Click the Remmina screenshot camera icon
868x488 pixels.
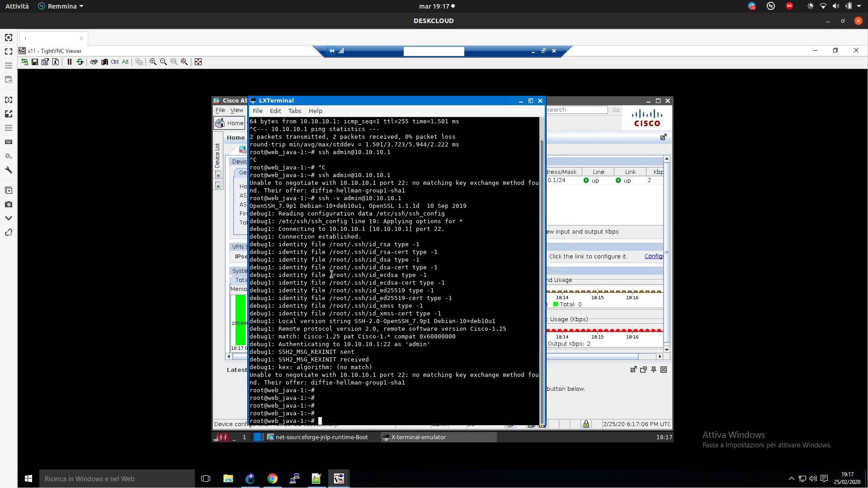[9, 204]
